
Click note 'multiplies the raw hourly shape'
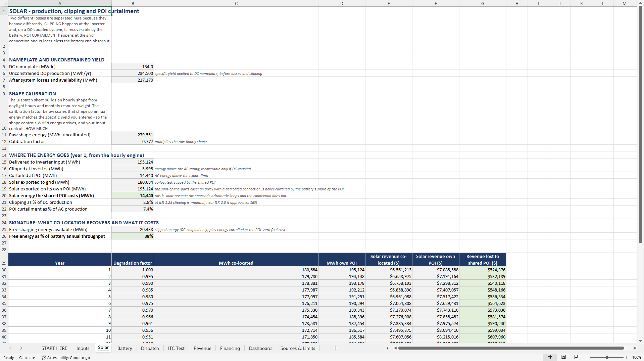181,142
